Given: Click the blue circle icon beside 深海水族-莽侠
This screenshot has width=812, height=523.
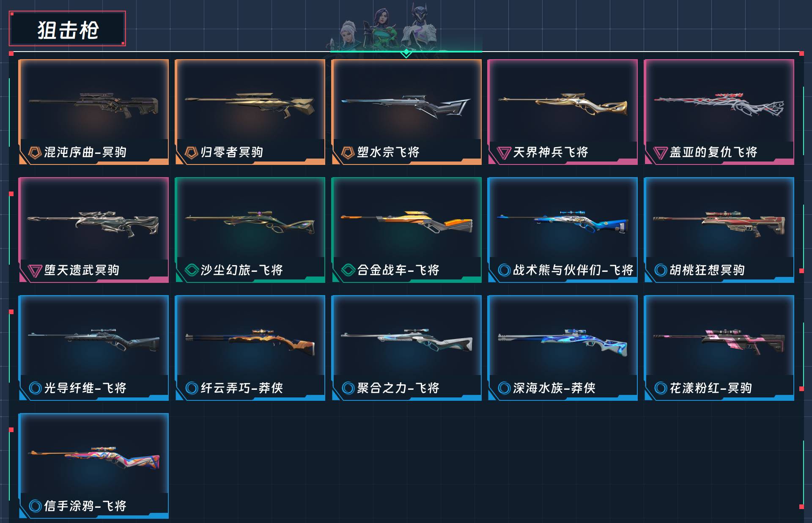Looking at the screenshot, I should [504, 388].
